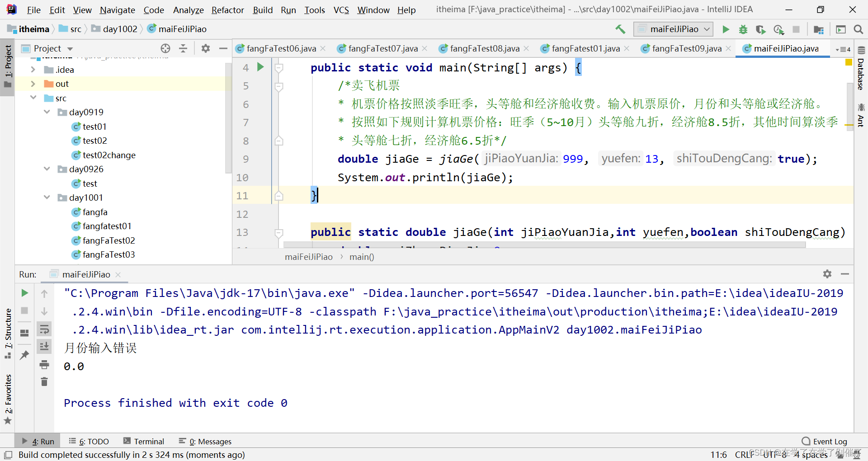The image size is (868, 461).
Task: Toggle soft-wrap in the Run console
Action: [x=44, y=329]
